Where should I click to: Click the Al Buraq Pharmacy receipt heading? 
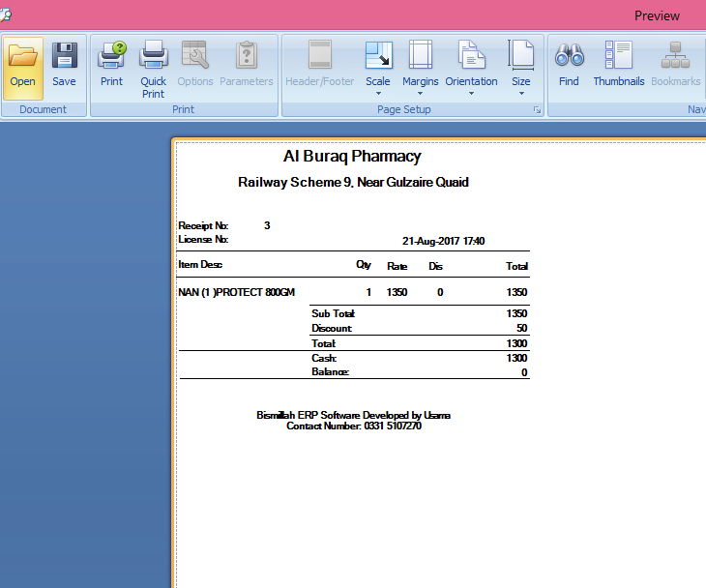pyautogui.click(x=352, y=157)
